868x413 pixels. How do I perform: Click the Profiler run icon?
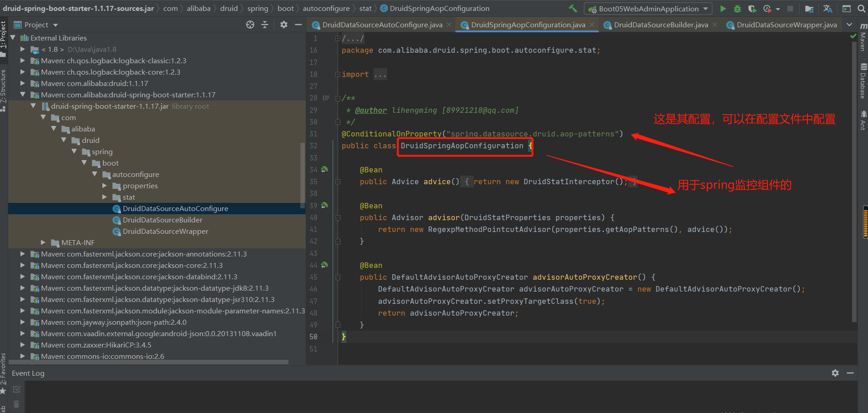(767, 9)
